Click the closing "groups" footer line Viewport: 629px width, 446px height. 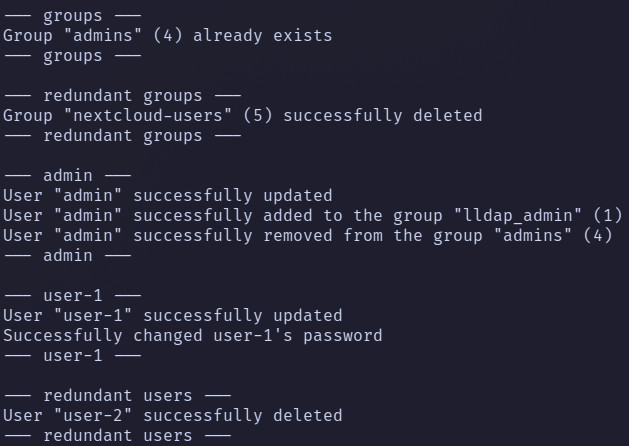pos(72,55)
